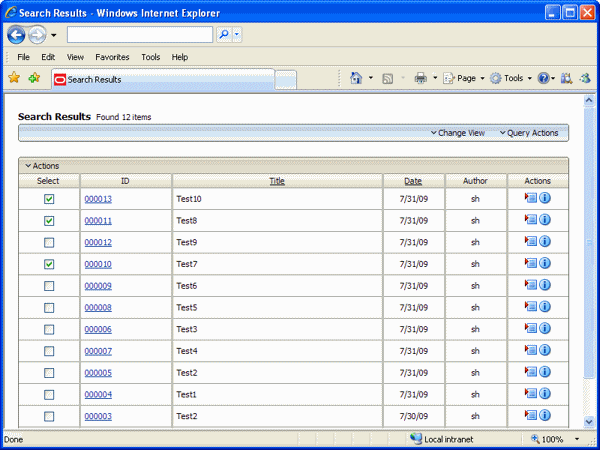Uncheck the checkbox for item 000011
The height and width of the screenshot is (450, 600).
[x=49, y=221]
